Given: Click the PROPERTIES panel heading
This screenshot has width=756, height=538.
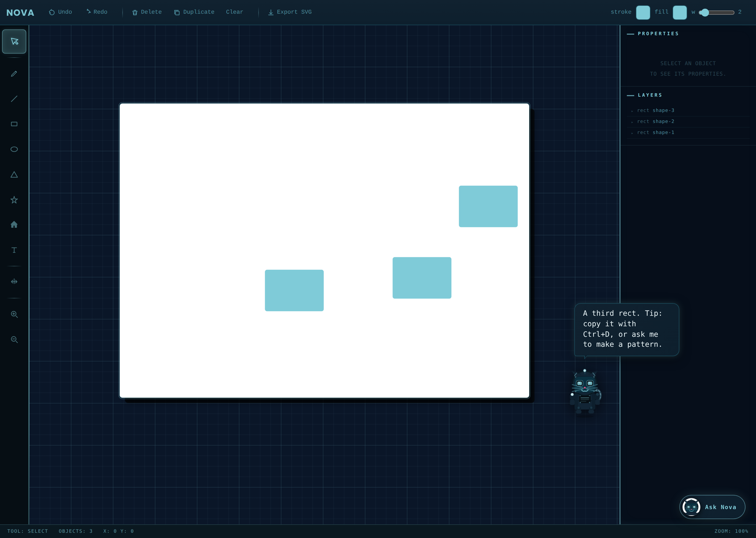Looking at the screenshot, I should pos(658,33).
